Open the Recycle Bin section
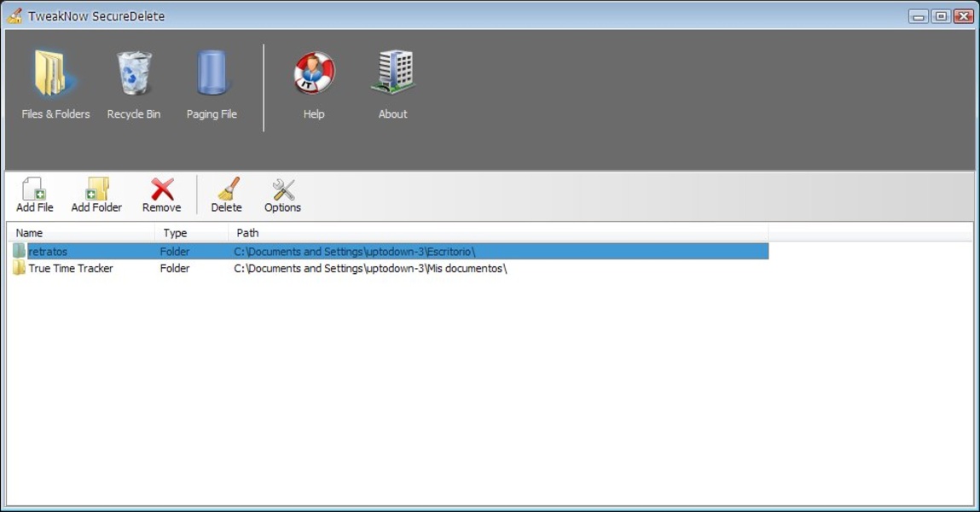 [133, 85]
